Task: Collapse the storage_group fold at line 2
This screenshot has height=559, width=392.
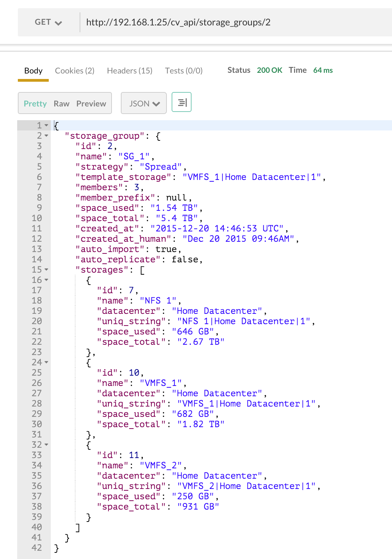Action: tap(46, 136)
